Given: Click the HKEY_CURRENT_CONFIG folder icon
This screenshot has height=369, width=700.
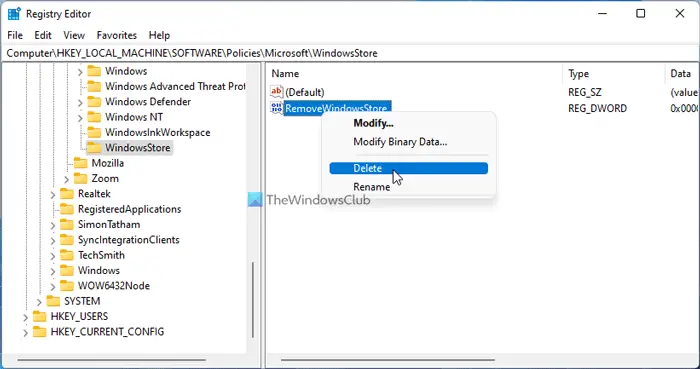Looking at the screenshot, I should [39, 332].
